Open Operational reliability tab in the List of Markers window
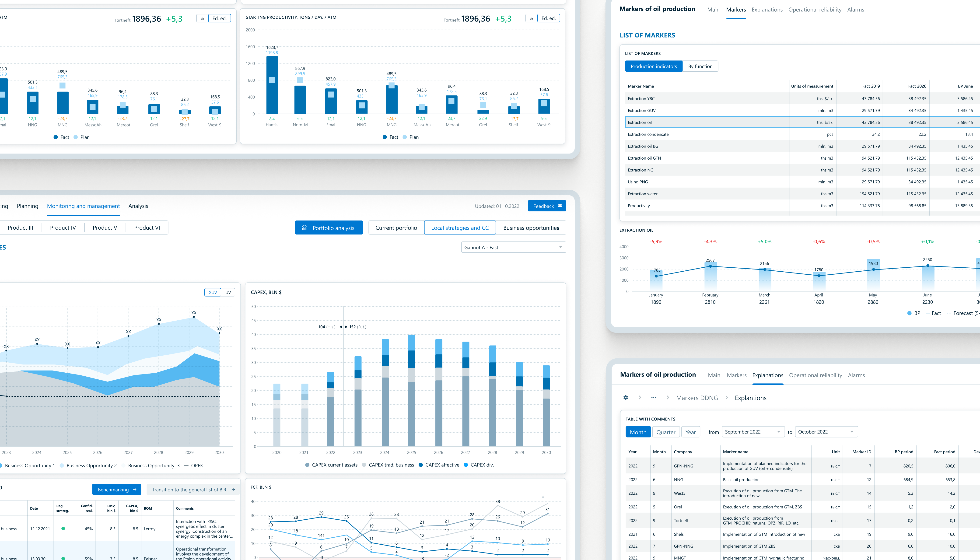 pyautogui.click(x=815, y=10)
